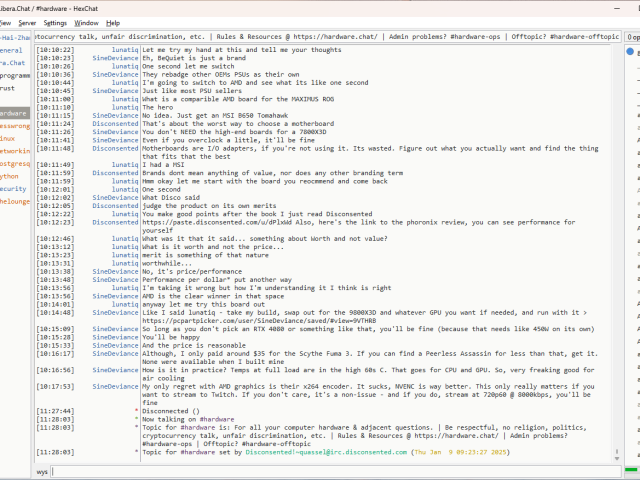Open the Help menu
This screenshot has width=640, height=480.
113,22
